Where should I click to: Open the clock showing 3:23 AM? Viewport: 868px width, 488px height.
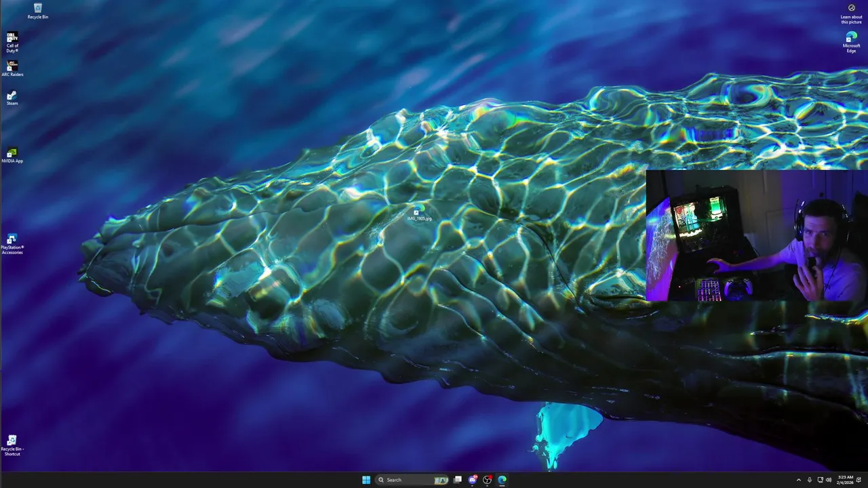tap(845, 480)
